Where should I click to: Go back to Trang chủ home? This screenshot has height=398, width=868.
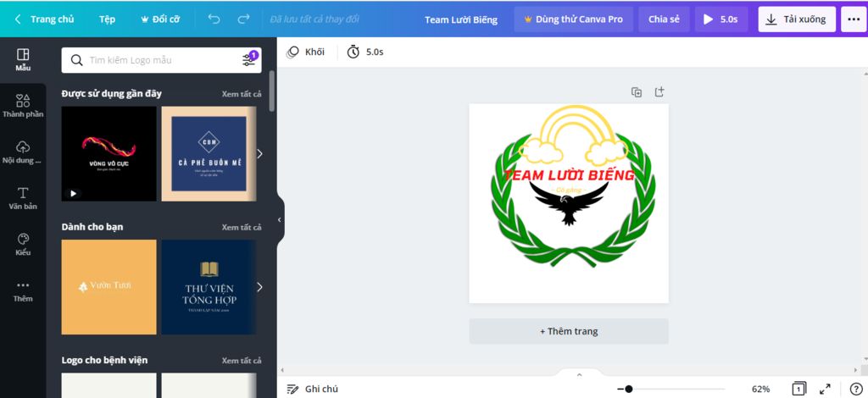45,19
